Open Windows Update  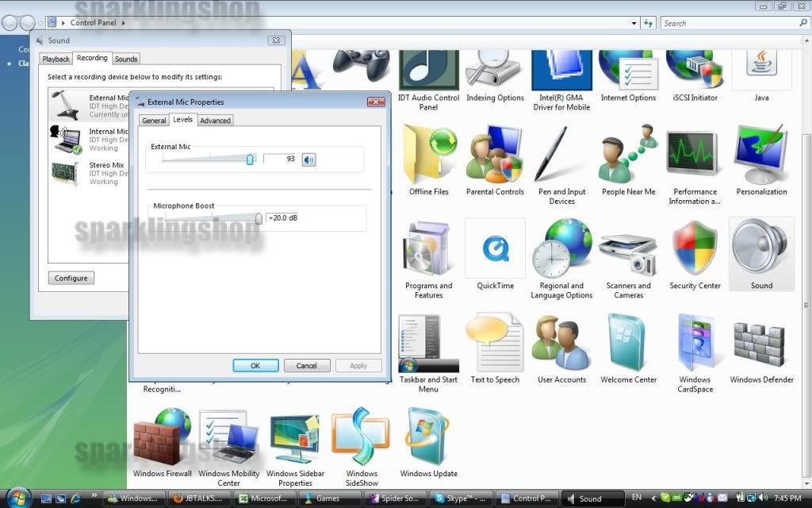click(x=428, y=442)
